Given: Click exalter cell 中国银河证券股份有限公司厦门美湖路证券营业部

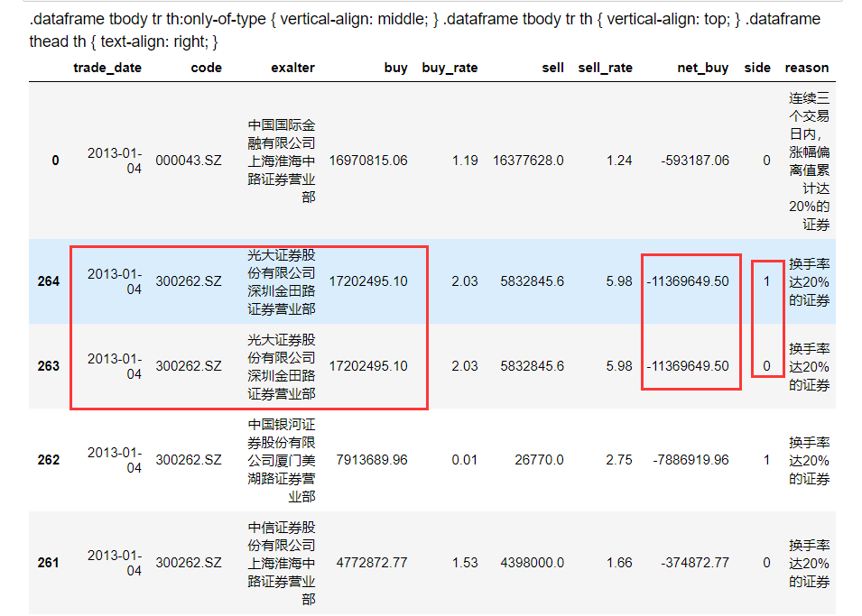Looking at the screenshot, I should coord(282,461).
